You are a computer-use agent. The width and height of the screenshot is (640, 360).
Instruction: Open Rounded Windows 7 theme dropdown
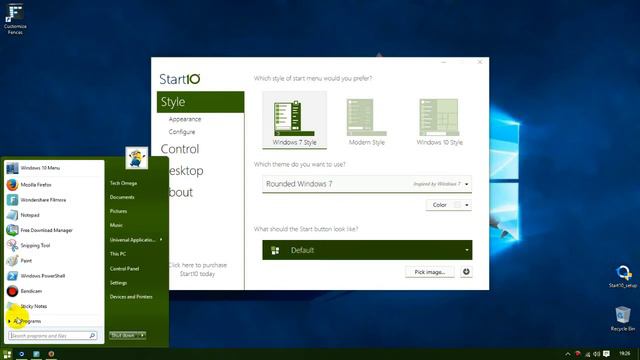(x=367, y=184)
